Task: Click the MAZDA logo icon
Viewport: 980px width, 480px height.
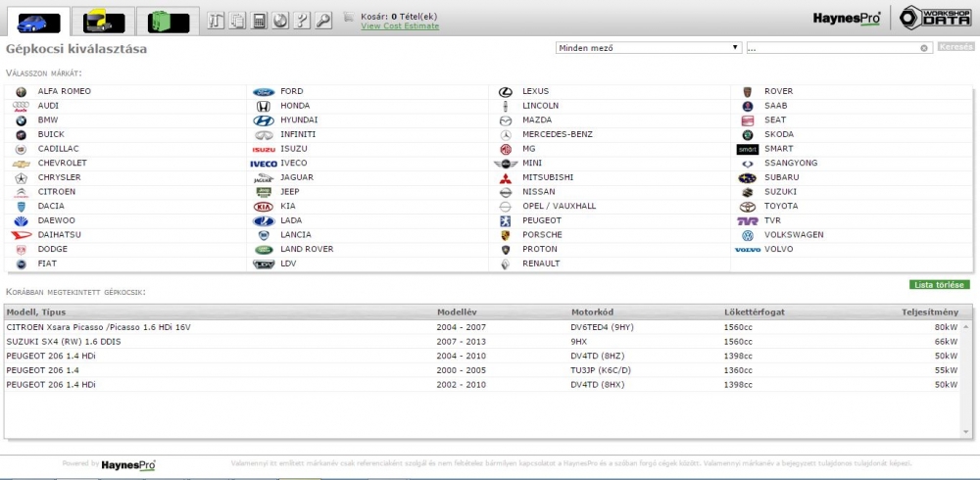Action: pyautogui.click(x=506, y=120)
